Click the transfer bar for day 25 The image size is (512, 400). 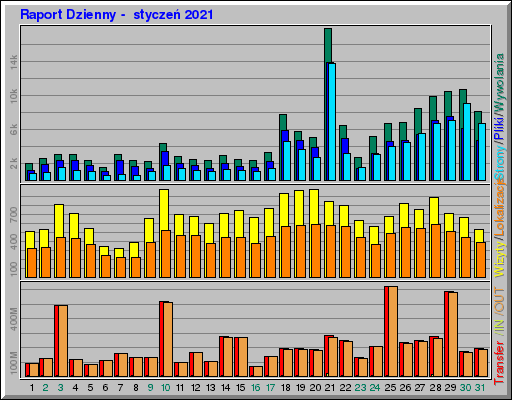coord(391,331)
